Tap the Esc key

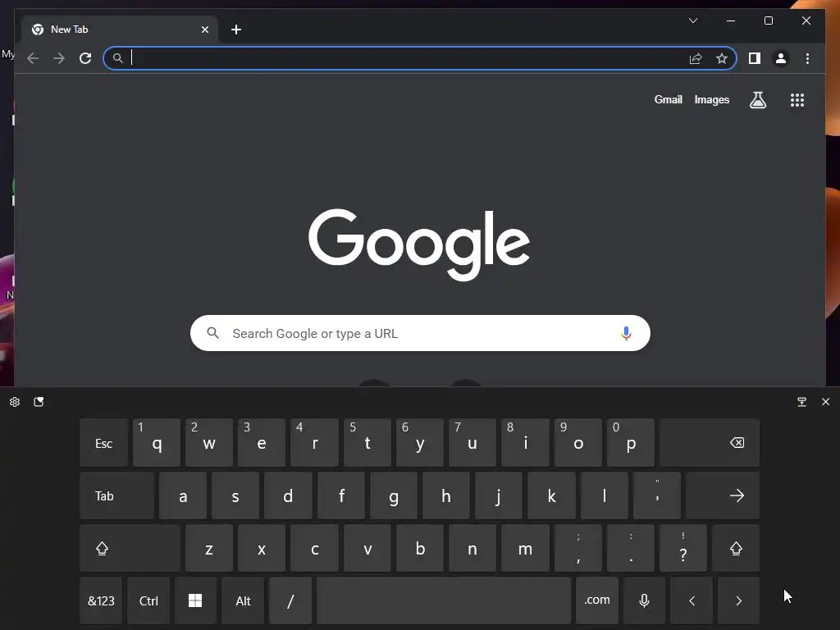(103, 442)
